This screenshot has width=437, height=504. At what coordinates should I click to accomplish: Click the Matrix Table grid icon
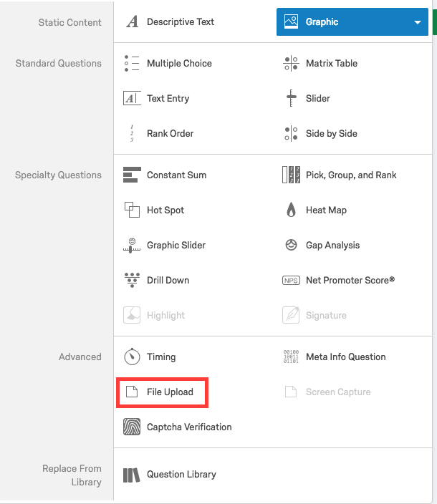click(x=291, y=63)
